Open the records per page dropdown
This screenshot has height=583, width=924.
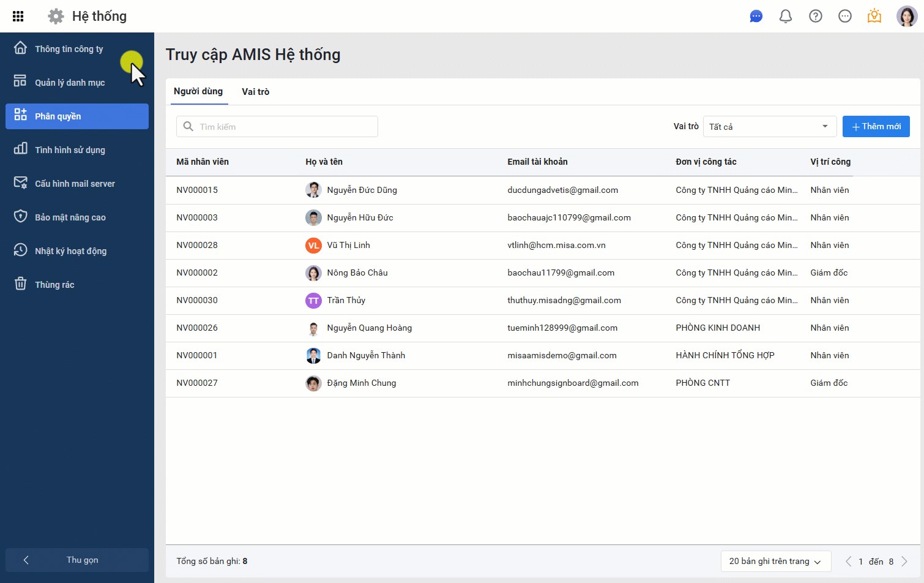(776, 562)
